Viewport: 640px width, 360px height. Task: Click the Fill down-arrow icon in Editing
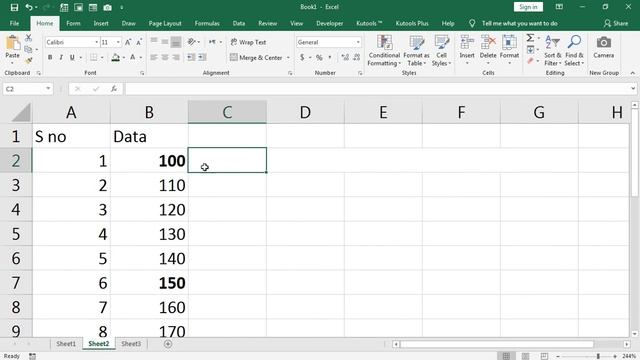(x=530, y=50)
